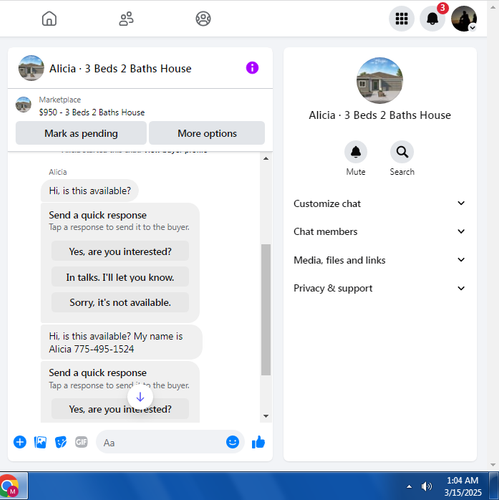This screenshot has width=499, height=500.
Task: Open the nine-dot Menu grid icon
Action: [x=401, y=19]
